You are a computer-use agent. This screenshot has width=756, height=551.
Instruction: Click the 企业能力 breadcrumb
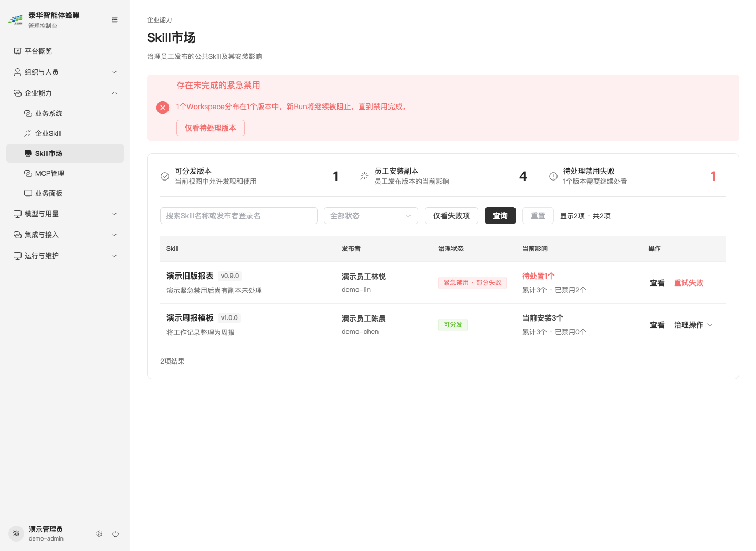tap(160, 20)
